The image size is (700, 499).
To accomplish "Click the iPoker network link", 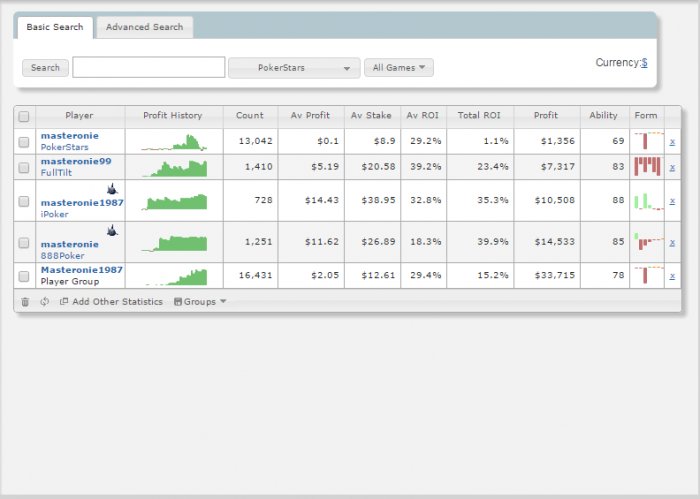I will click(x=54, y=214).
